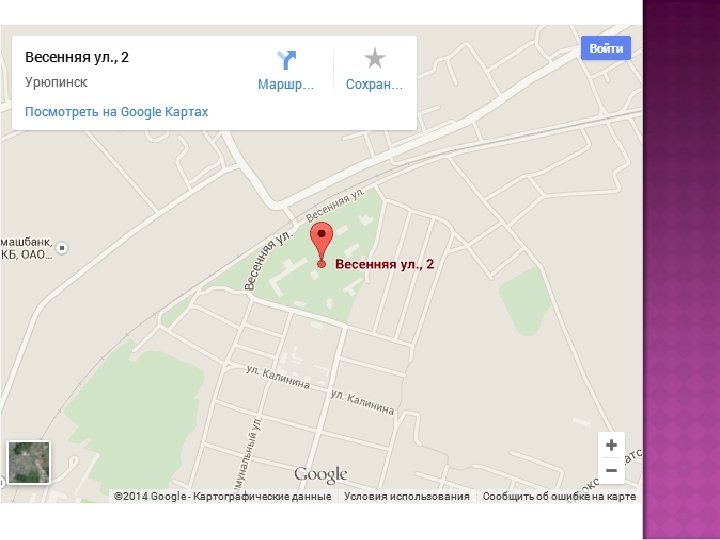Open Посмотреть на Google Картах link
Viewport: 720px width, 540px height.
[117, 112]
